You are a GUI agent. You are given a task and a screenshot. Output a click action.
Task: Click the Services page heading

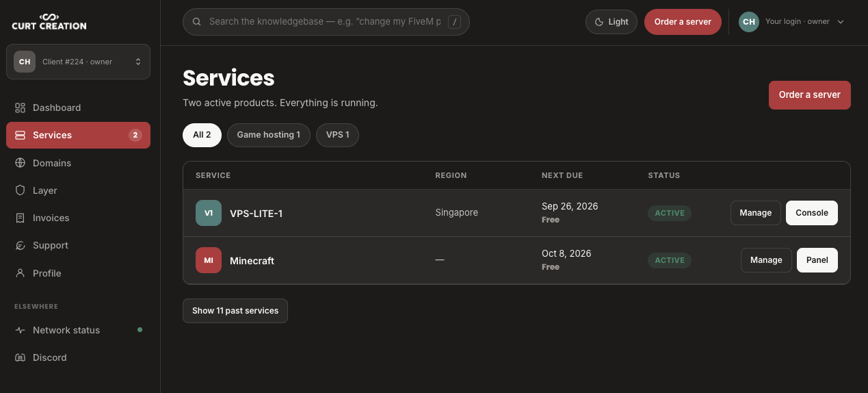pos(228,78)
